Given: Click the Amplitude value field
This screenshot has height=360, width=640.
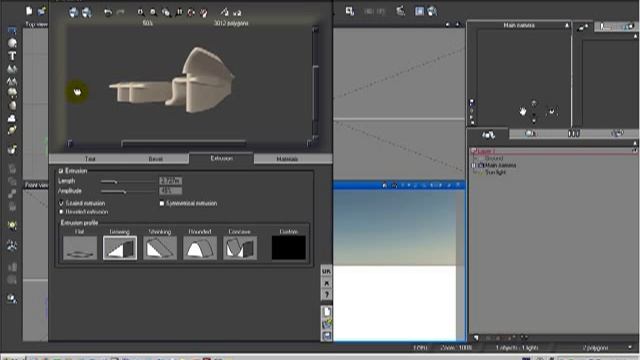Looking at the screenshot, I should pos(170,191).
